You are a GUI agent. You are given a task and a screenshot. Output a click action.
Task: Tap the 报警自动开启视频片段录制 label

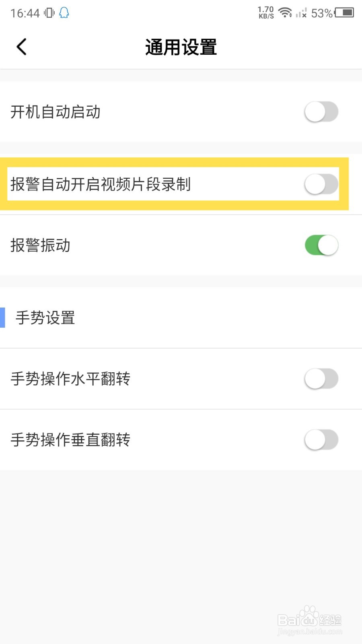(101, 184)
